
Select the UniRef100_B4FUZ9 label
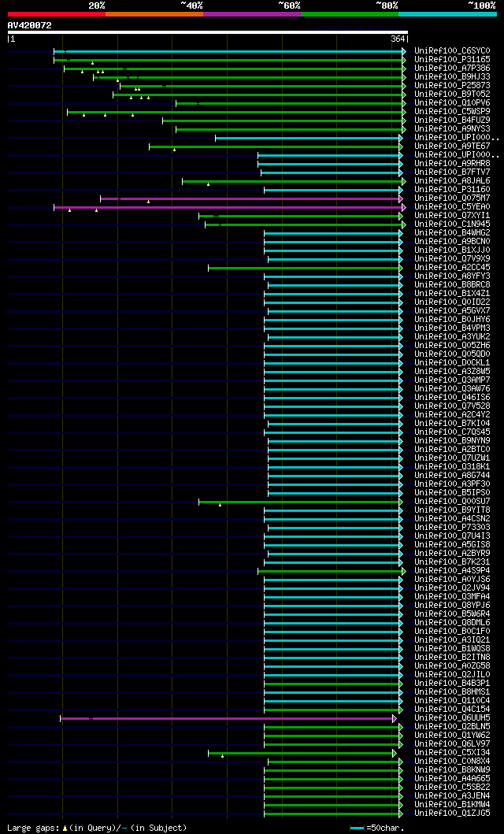click(x=453, y=120)
